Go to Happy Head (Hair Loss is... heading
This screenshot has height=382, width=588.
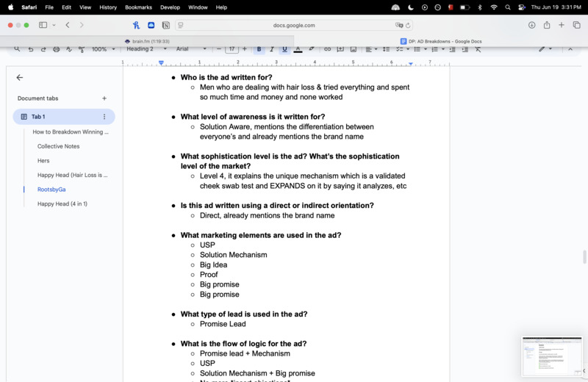click(72, 175)
